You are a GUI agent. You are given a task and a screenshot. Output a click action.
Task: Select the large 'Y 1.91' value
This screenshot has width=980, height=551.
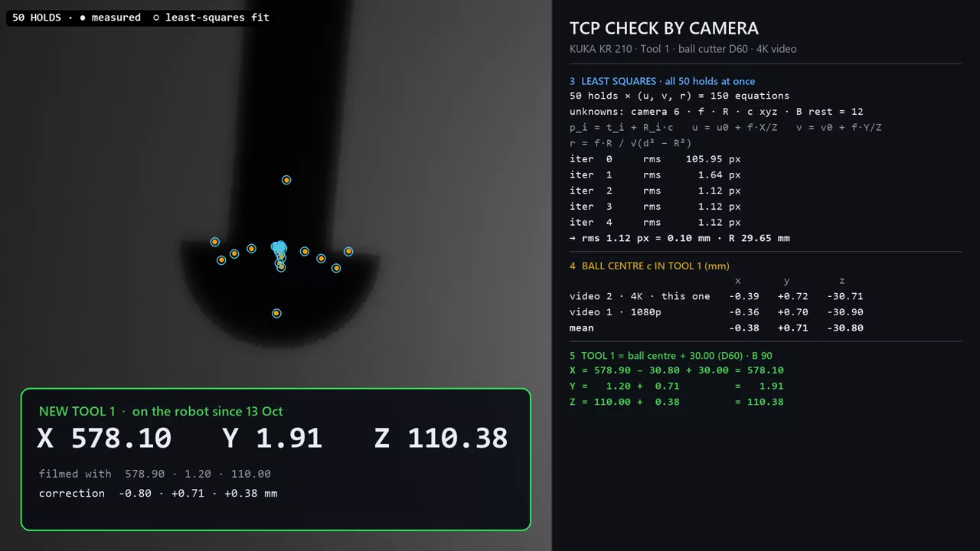(x=273, y=438)
